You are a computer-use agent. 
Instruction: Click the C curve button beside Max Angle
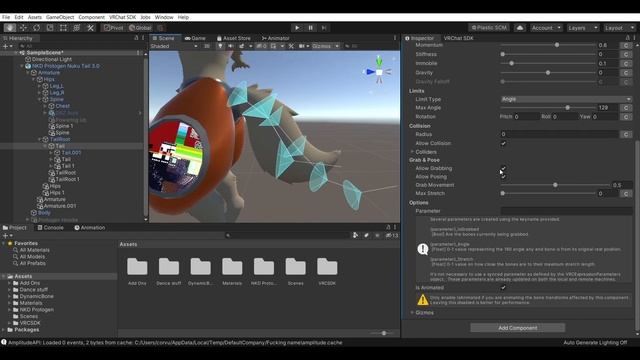(x=626, y=108)
